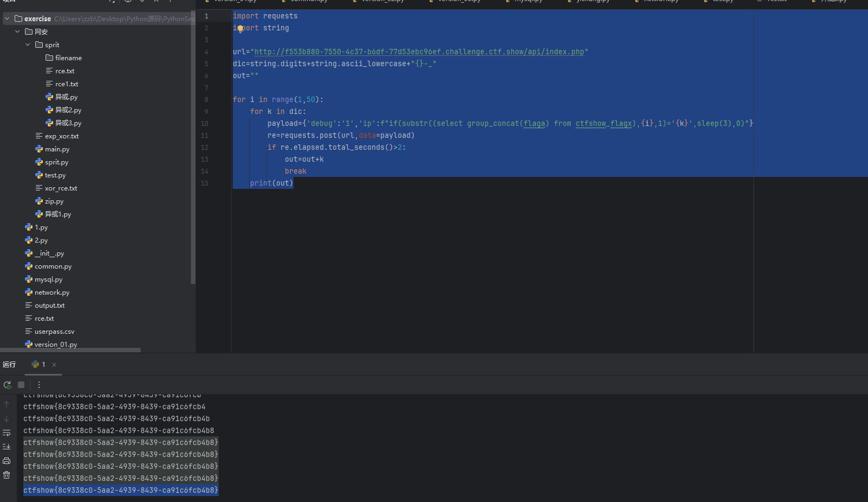Open common.py in the project tree
Image resolution: width=868 pixels, height=502 pixels.
click(x=53, y=266)
